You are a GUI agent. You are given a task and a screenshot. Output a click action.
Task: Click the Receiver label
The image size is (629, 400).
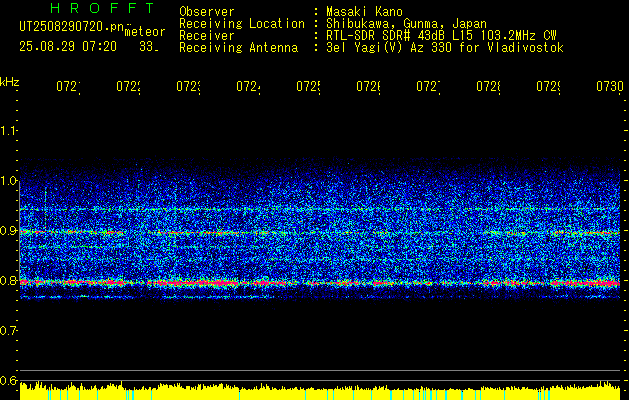[207, 36]
